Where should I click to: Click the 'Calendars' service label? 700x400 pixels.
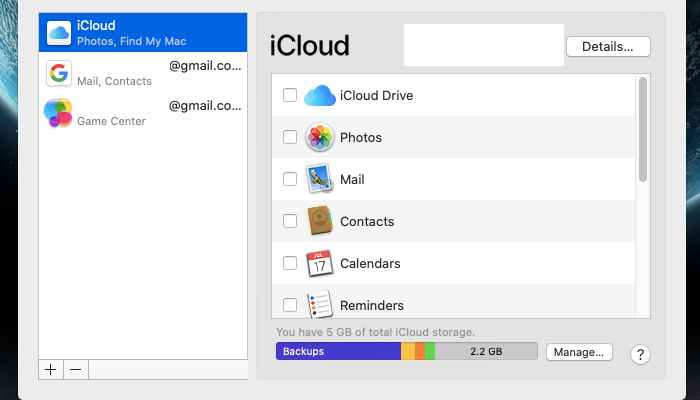(370, 263)
